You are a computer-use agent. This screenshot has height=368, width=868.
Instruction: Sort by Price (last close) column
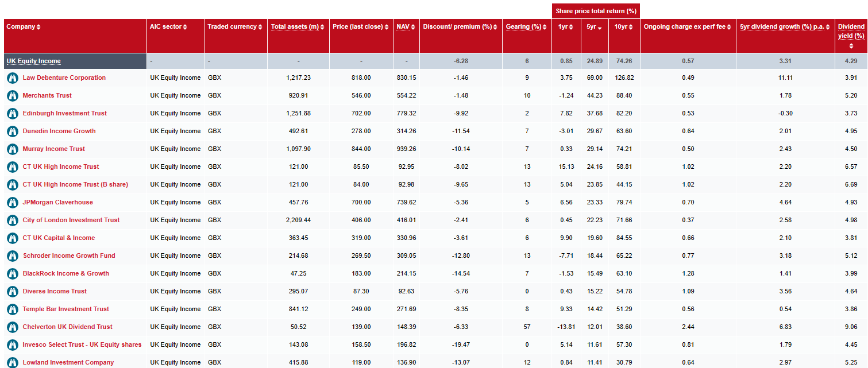361,27
